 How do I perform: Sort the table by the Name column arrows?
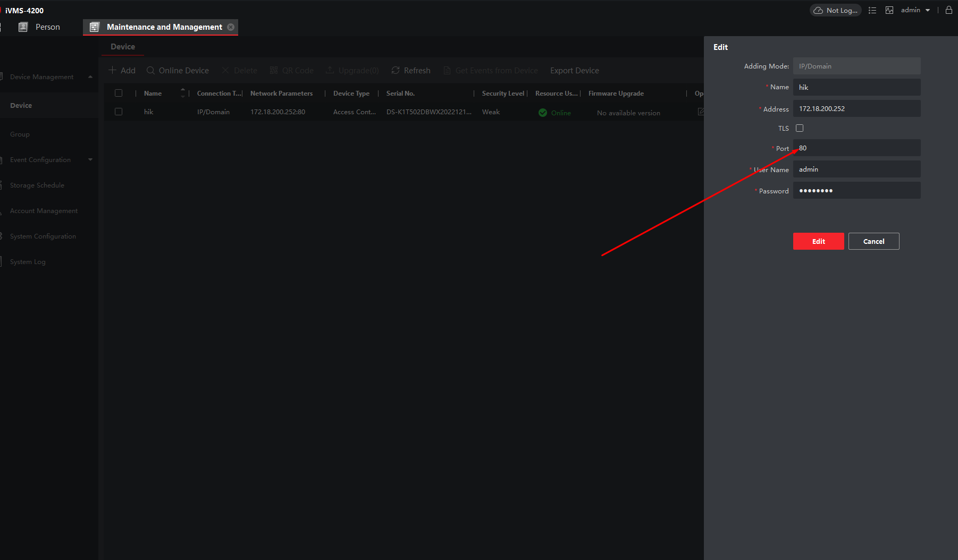(183, 93)
